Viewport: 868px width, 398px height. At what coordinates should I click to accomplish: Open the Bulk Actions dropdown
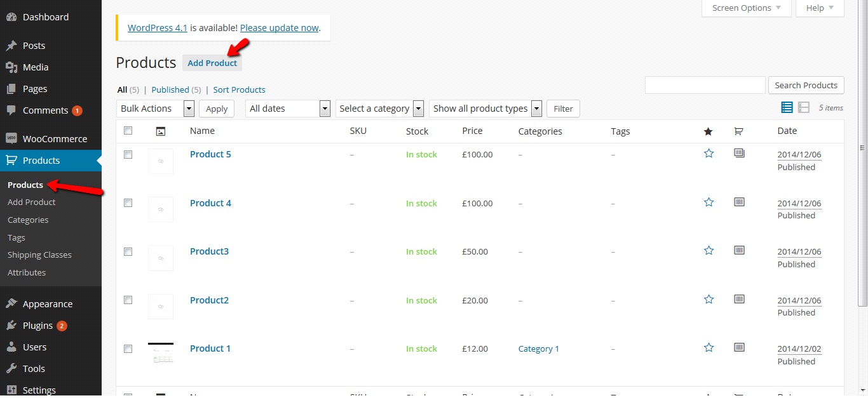(156, 109)
